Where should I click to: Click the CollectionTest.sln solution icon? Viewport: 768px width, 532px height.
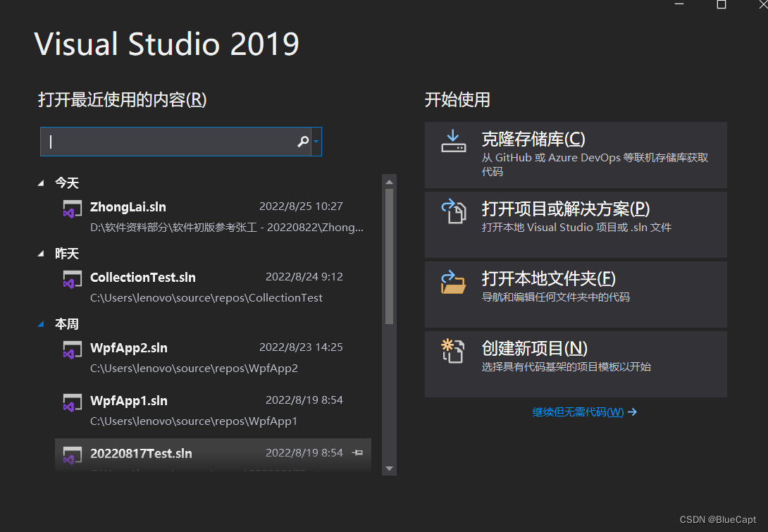[72, 279]
